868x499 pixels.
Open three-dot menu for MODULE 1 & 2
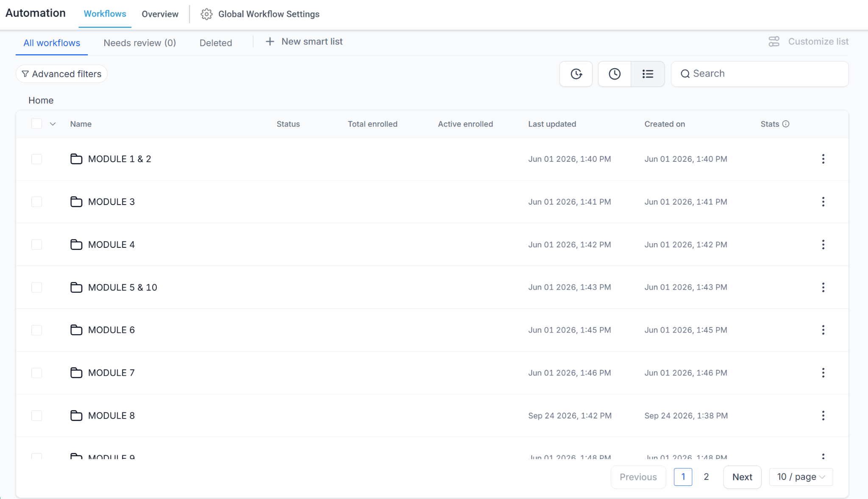tap(823, 159)
